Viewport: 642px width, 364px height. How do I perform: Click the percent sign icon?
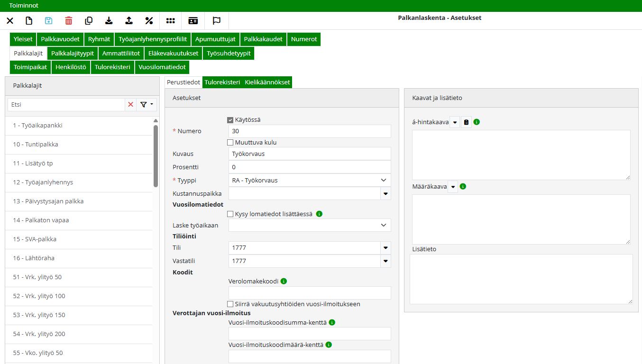point(149,21)
